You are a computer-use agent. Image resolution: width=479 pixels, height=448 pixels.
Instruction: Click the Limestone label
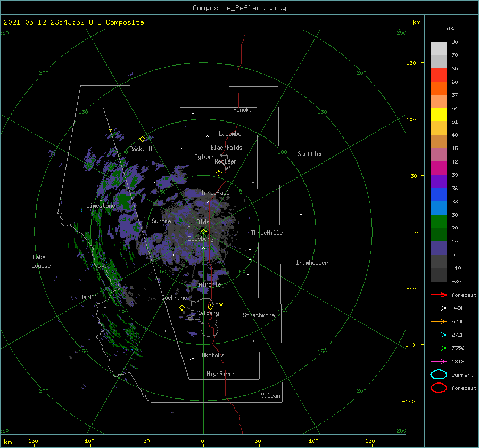pos(101,206)
